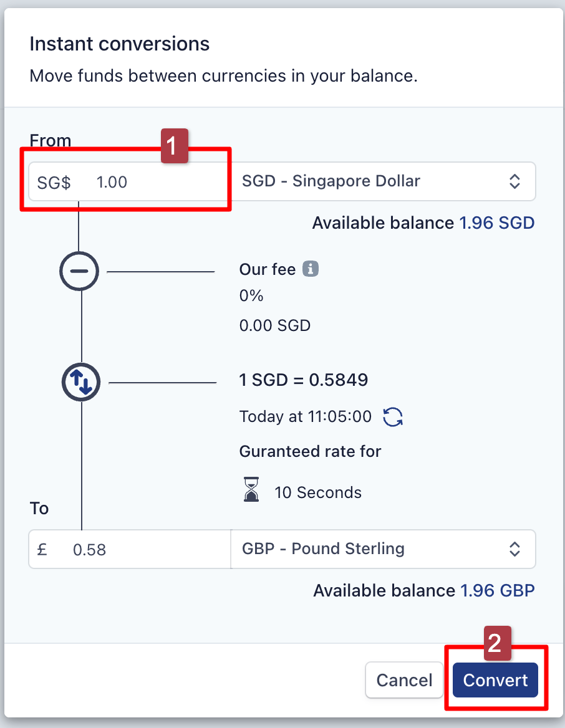Click the currency swap arrows icon
This screenshot has width=565, height=728.
pos(81,382)
